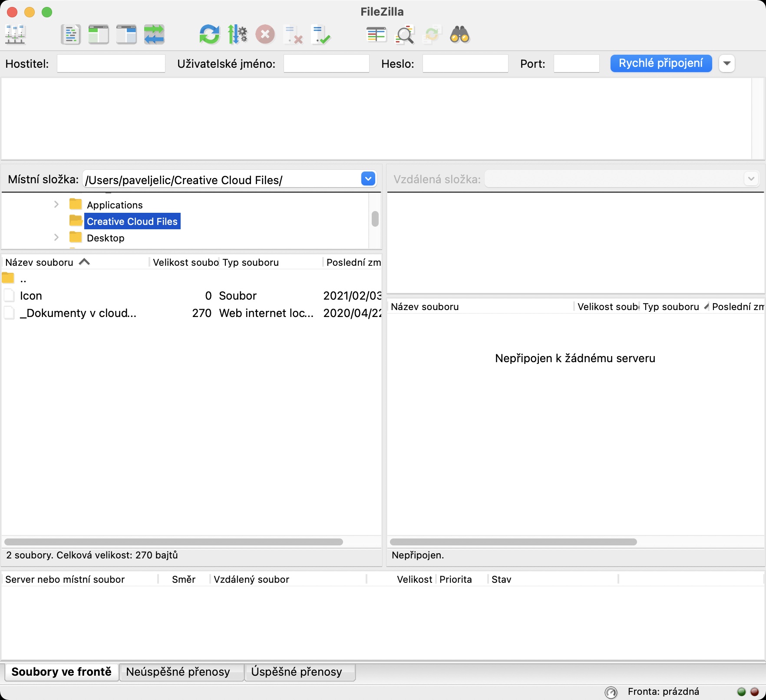
Task: Sort local files by Velikost souboru column
Action: [185, 262]
